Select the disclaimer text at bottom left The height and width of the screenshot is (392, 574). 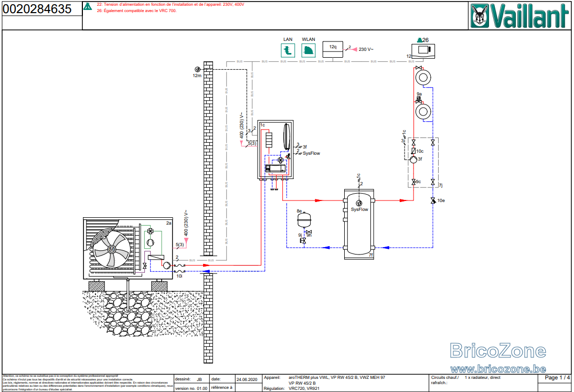(x=88, y=383)
